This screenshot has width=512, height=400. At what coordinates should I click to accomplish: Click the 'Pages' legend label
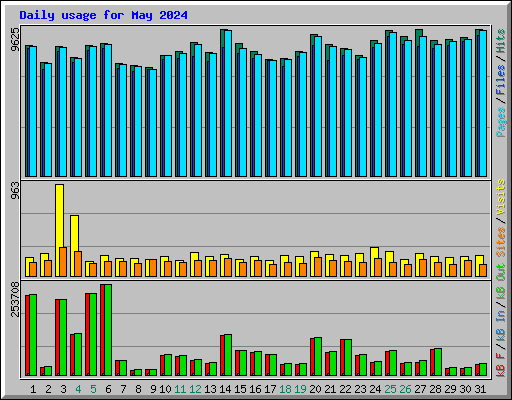tap(500, 122)
